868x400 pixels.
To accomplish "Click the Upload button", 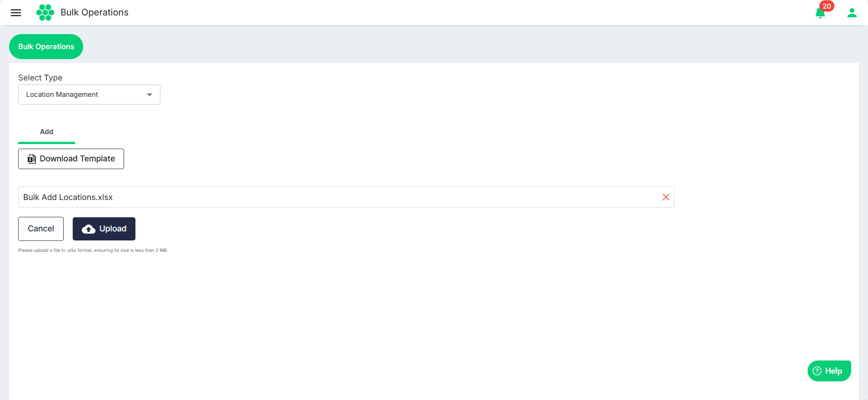I will (x=104, y=229).
